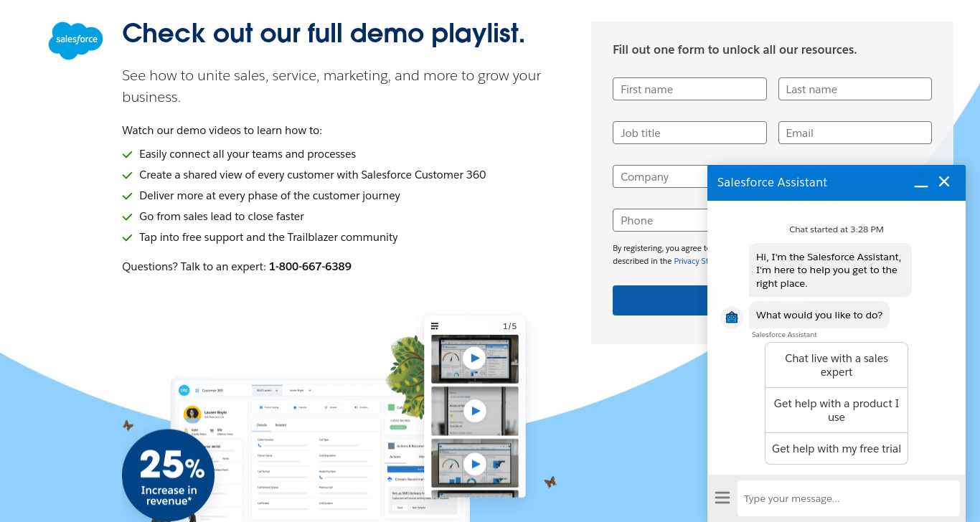The height and width of the screenshot is (522, 980).
Task: Click the Salesforce Assistant title in chat header
Action: pos(772,182)
